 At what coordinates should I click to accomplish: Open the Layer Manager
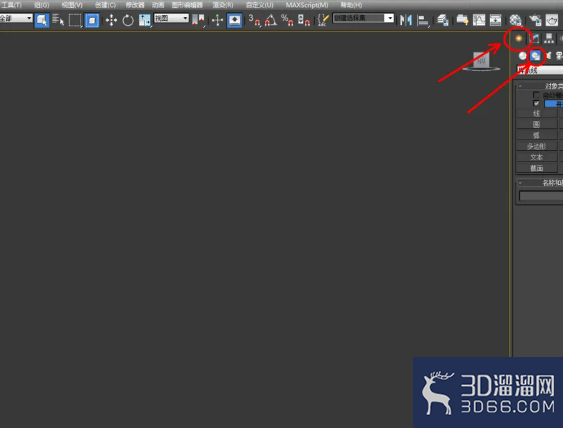443,20
